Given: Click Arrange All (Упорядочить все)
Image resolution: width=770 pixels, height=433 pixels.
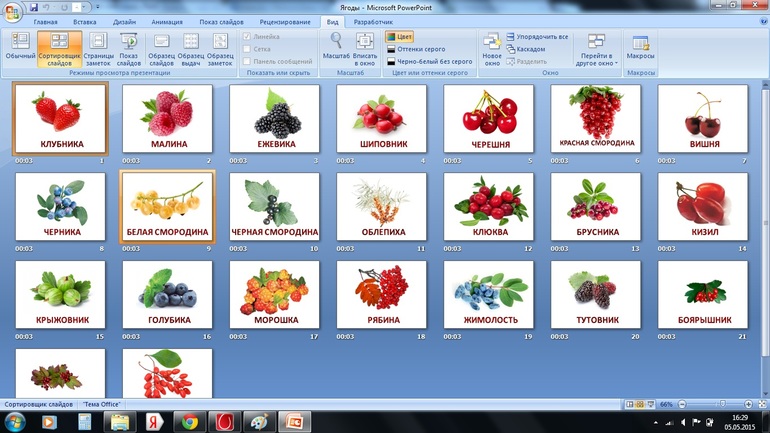Looking at the screenshot, I should click(x=537, y=37).
